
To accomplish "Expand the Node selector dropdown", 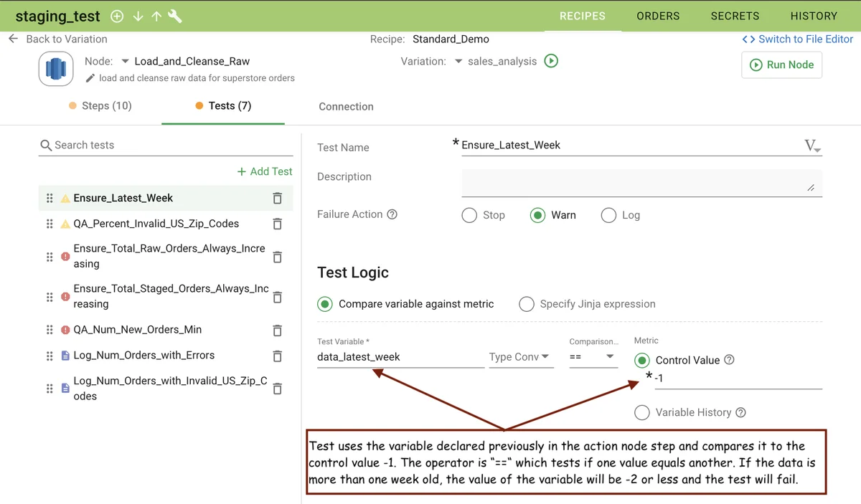I will pos(125,62).
